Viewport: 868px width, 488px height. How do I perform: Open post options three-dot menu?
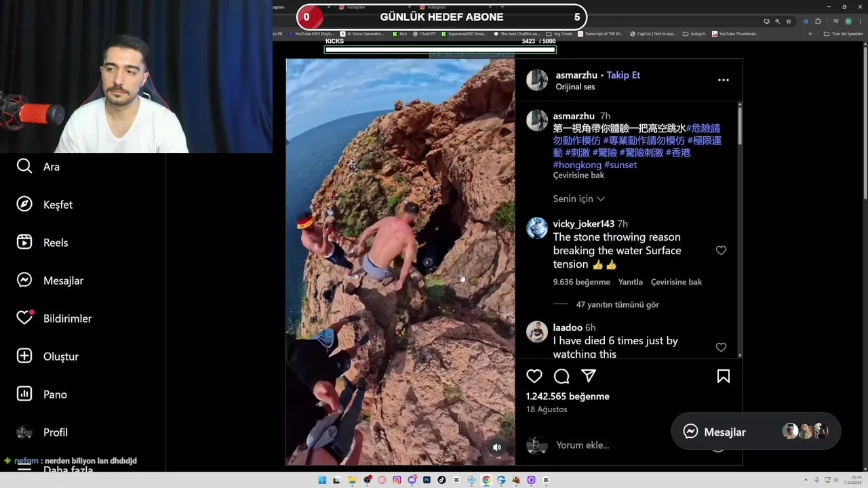(x=724, y=80)
